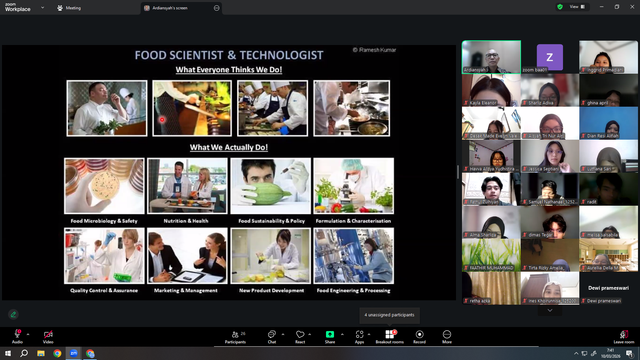Click the green annotate pencil icon

pos(13,314)
